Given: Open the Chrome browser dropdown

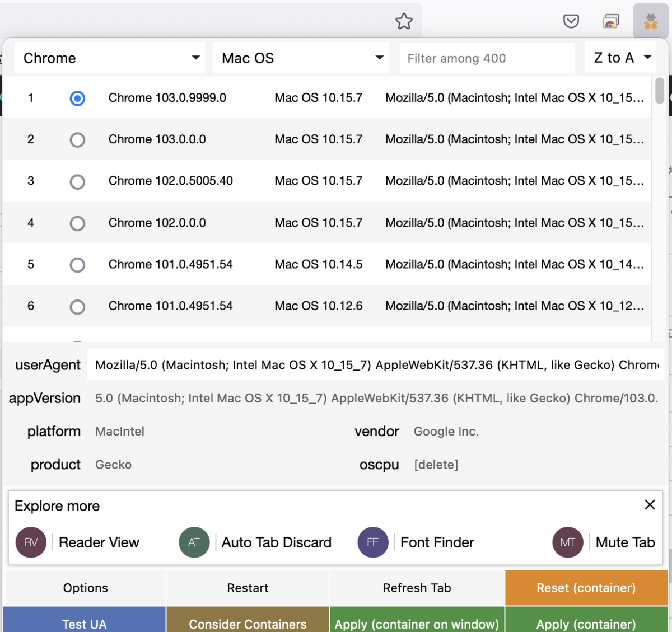Looking at the screenshot, I should (111, 58).
